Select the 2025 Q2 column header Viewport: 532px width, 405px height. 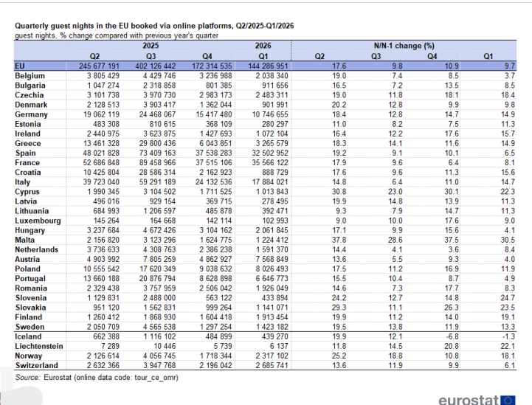tap(94, 56)
